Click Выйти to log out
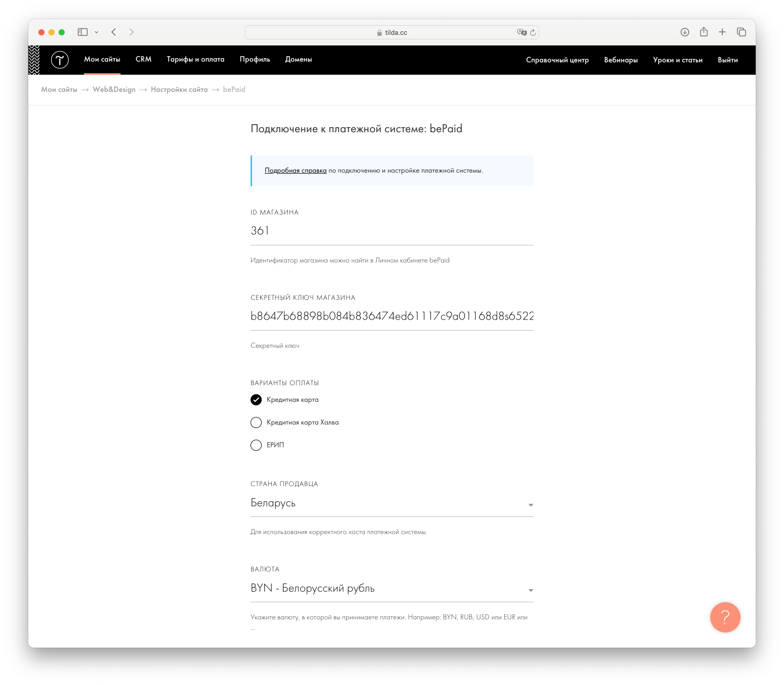 pos(727,60)
